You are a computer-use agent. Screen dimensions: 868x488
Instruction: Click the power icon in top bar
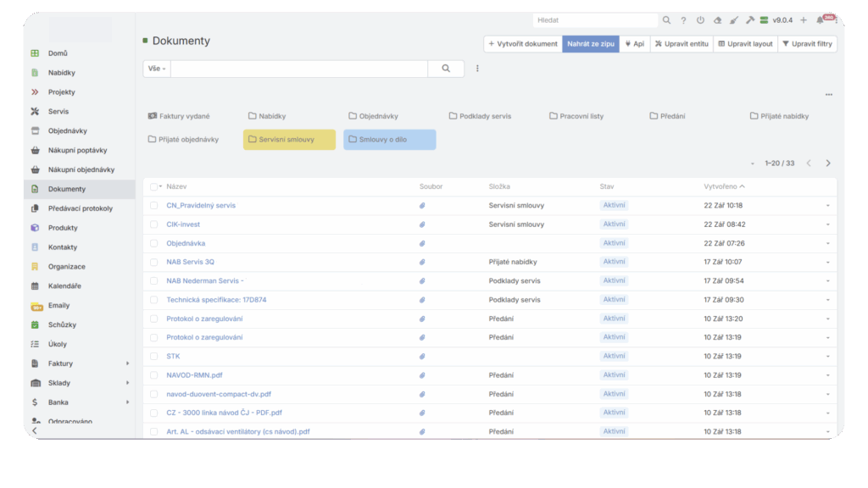coord(700,20)
